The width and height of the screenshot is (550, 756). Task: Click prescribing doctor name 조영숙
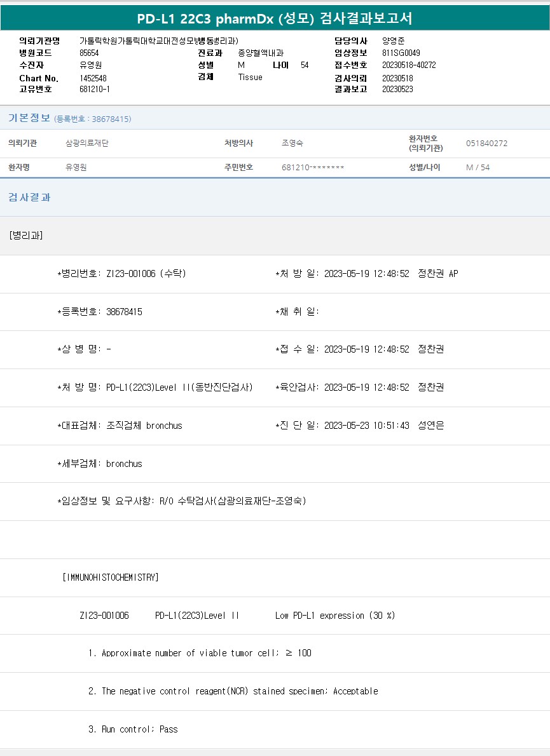(x=292, y=144)
